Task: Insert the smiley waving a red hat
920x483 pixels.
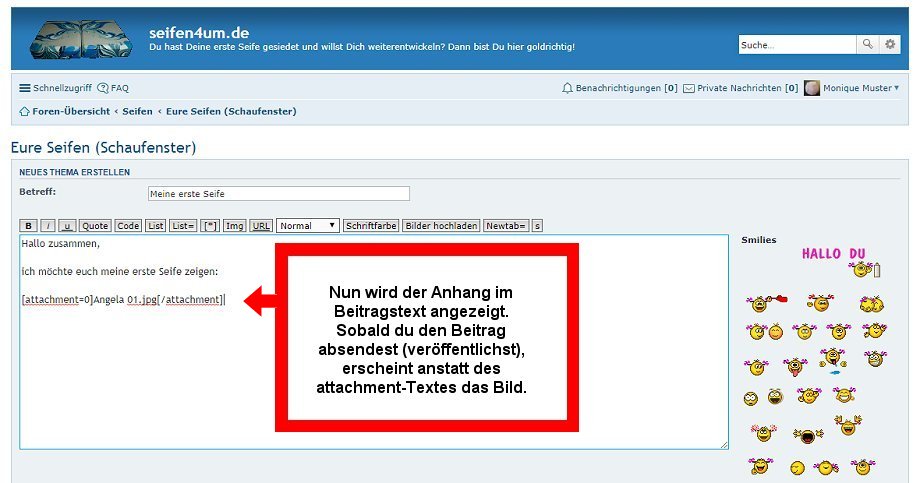Action: click(x=766, y=303)
